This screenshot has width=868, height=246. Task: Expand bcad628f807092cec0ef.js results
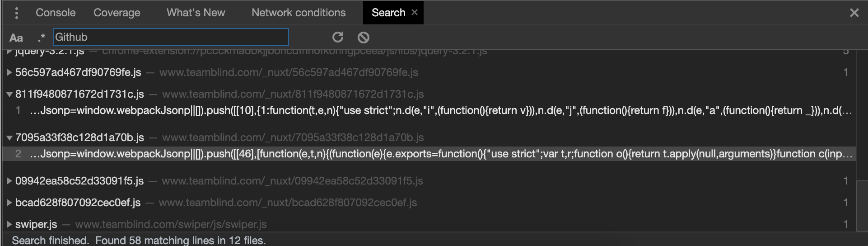click(9, 203)
